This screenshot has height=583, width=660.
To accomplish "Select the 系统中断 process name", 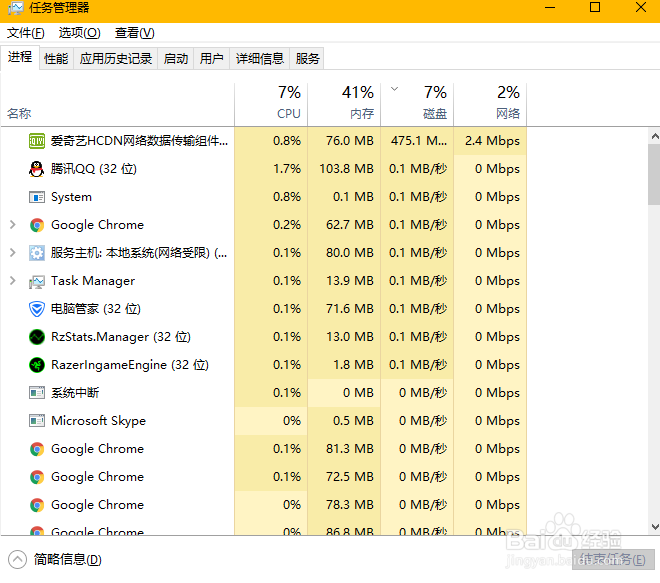I will [x=75, y=393].
